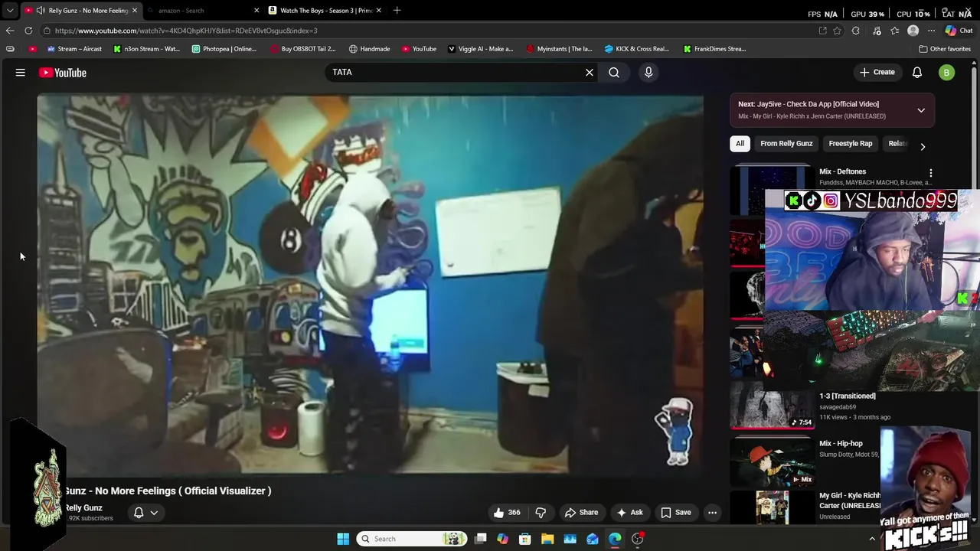Open the account avatar menu

pos(947,73)
